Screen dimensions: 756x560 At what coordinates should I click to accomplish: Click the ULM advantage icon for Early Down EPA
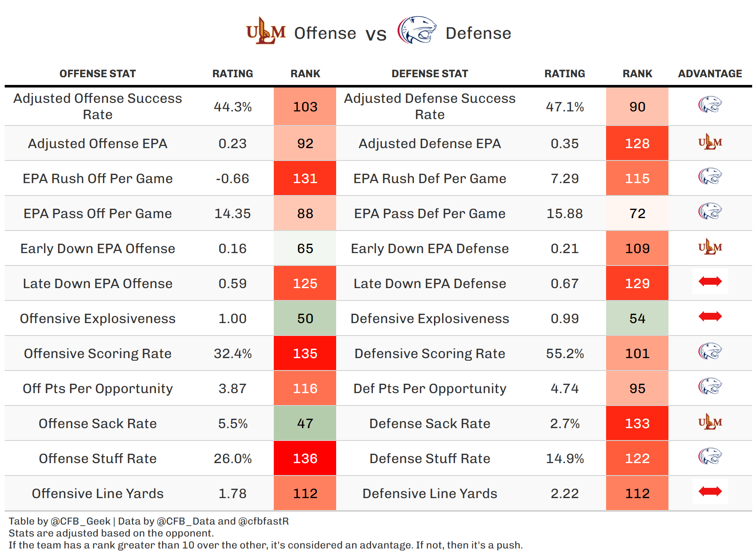click(710, 247)
